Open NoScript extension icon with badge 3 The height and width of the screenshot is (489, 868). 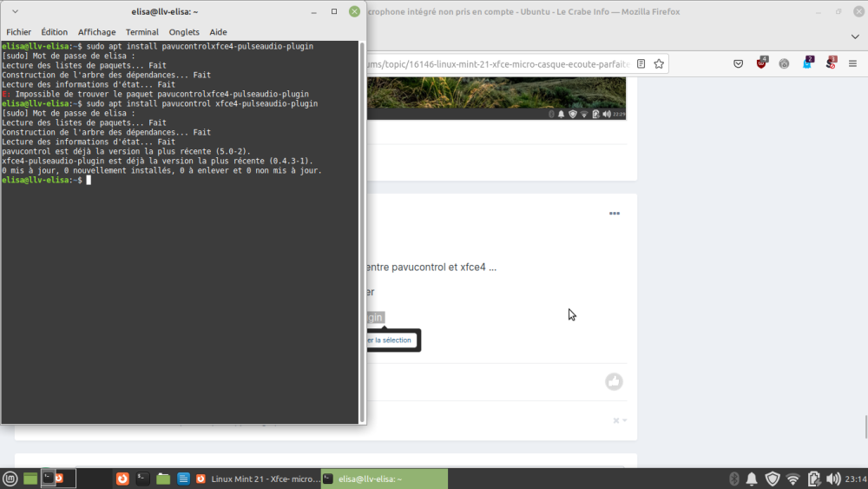pos(831,63)
